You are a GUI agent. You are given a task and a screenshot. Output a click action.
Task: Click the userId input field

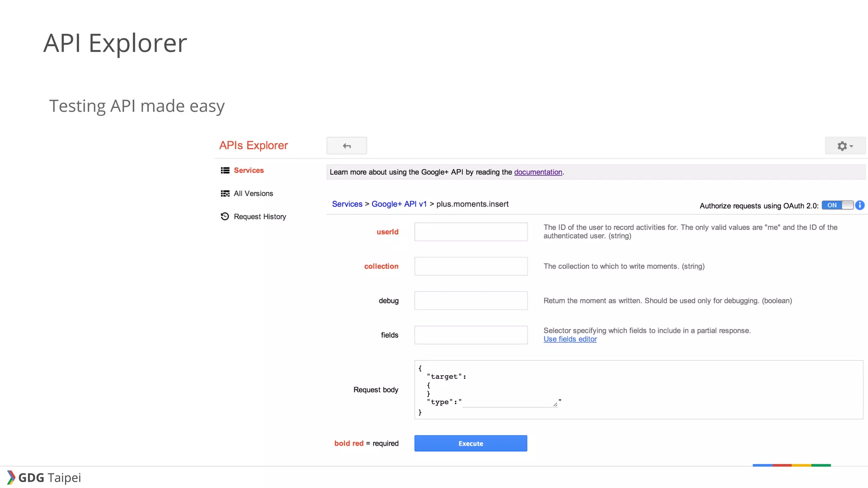471,232
